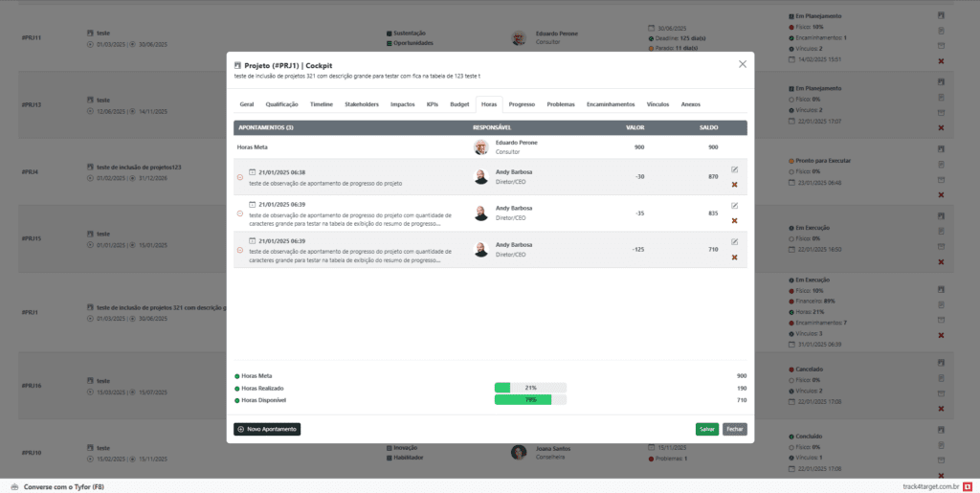Close the Cockpit dialog with X
Screen dimensions: 980x493
[742, 64]
